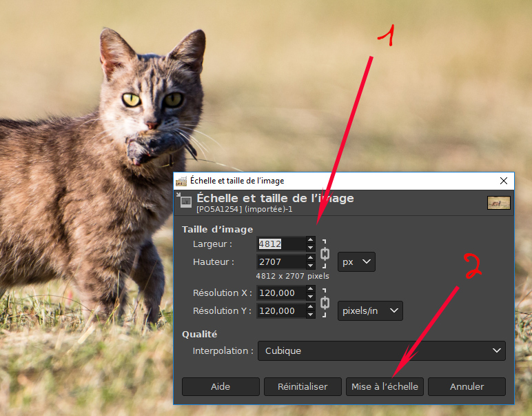Open the pixels/in resolution unit dropdown

point(370,310)
